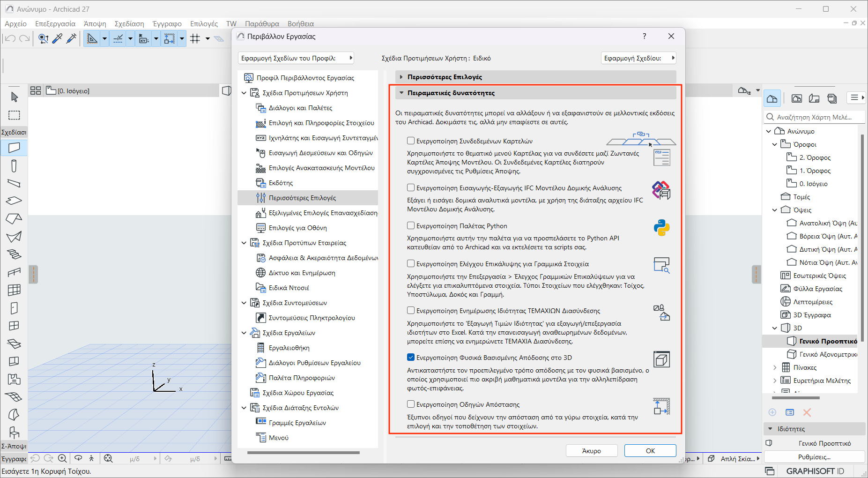Select Συντομεύσεις Πληκτρολογίου in the tree
The width and height of the screenshot is (868, 478).
point(312,318)
